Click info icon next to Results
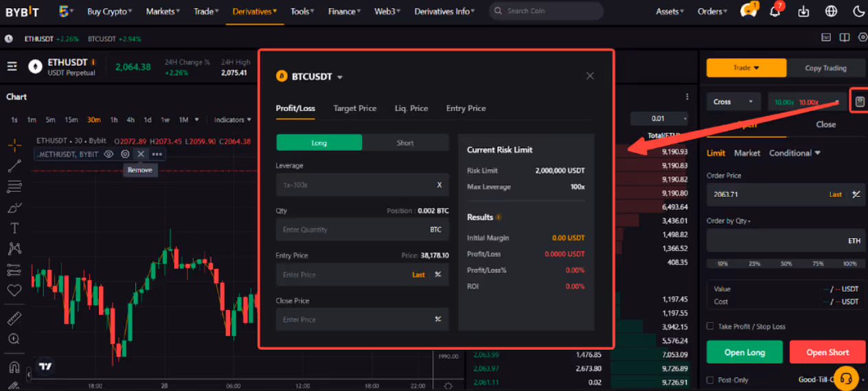 pyautogui.click(x=499, y=217)
